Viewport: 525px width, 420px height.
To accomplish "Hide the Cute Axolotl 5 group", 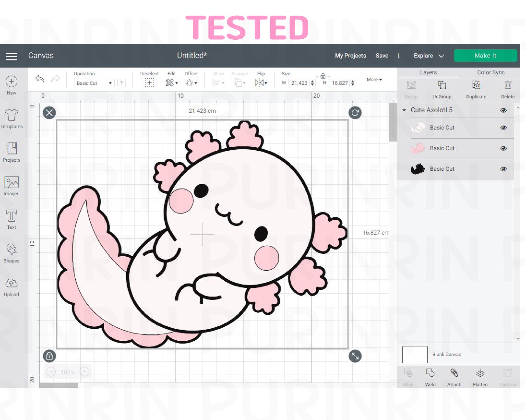I will (x=504, y=110).
